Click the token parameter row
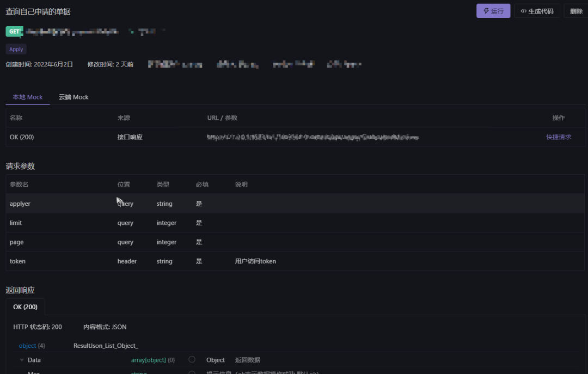This screenshot has width=588, height=374. (x=17, y=261)
